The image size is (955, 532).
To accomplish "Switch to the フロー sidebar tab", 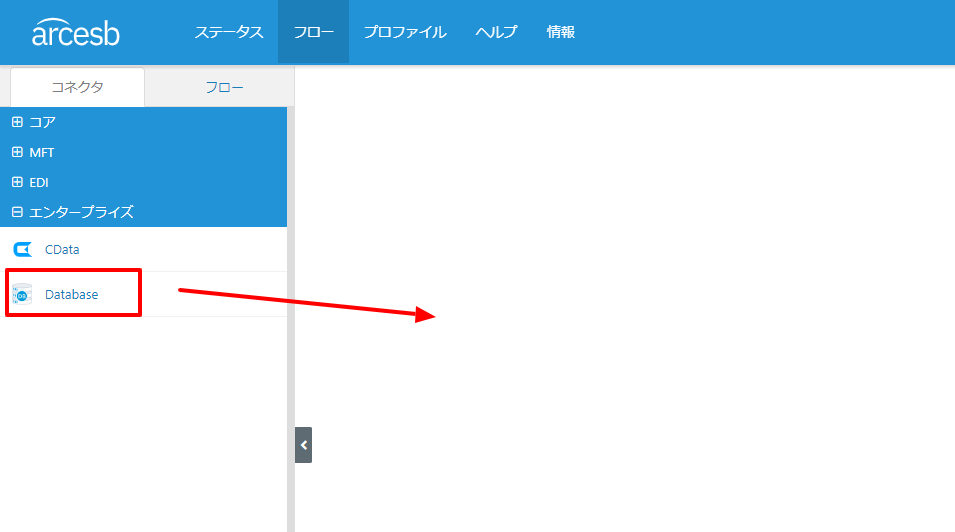I will pyautogui.click(x=224, y=88).
